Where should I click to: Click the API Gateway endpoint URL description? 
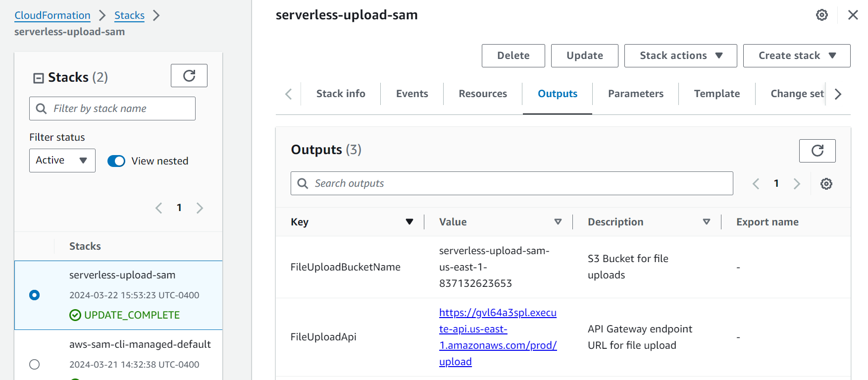pyautogui.click(x=640, y=337)
